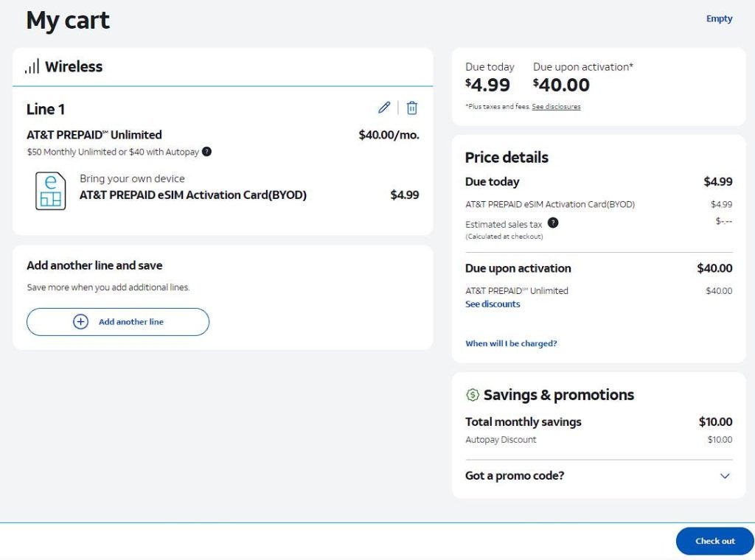Image resolution: width=755 pixels, height=560 pixels.
Task: Click the 'When will I be charged?' link
Action: point(511,343)
